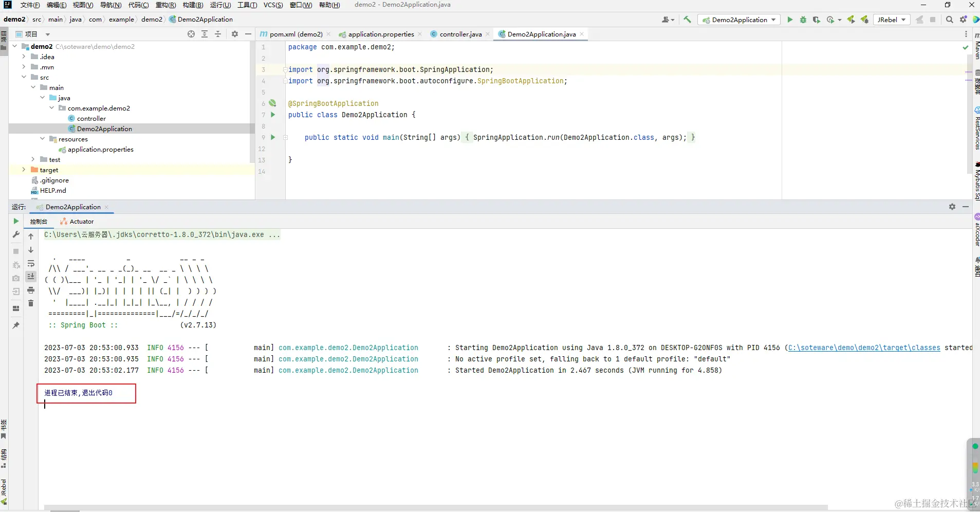Collapse the resources folder
Image resolution: width=980 pixels, height=512 pixels.
(x=42, y=139)
